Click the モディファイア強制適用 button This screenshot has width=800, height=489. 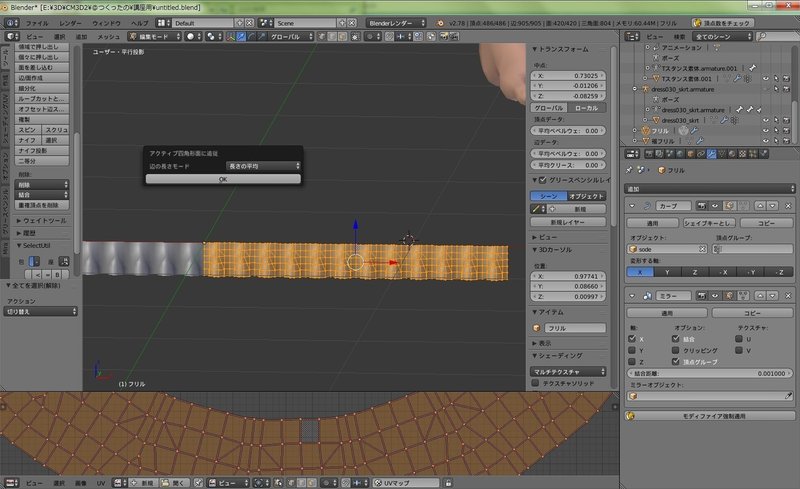[x=709, y=416]
